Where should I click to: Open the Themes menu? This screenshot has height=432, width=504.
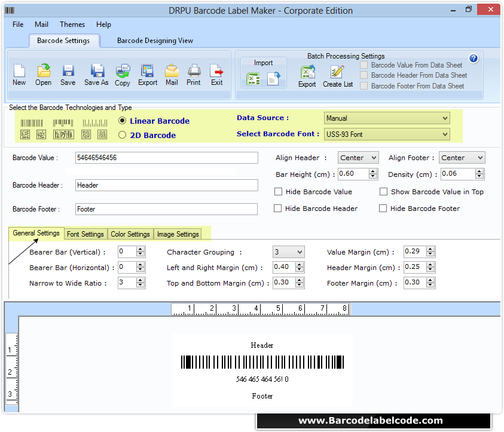pos(72,24)
